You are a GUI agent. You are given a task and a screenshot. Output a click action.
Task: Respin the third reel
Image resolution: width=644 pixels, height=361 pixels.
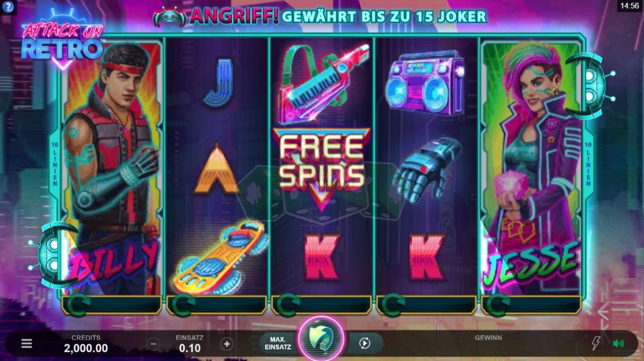[x=322, y=305]
